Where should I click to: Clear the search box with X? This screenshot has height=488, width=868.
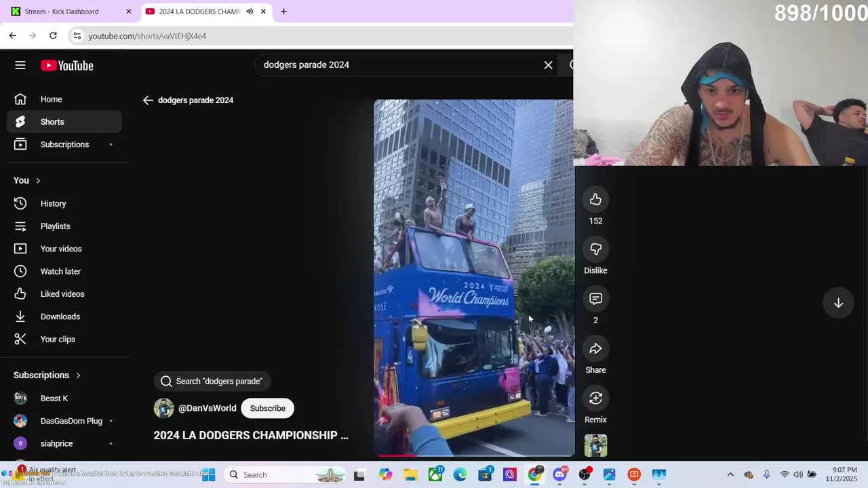pos(548,65)
